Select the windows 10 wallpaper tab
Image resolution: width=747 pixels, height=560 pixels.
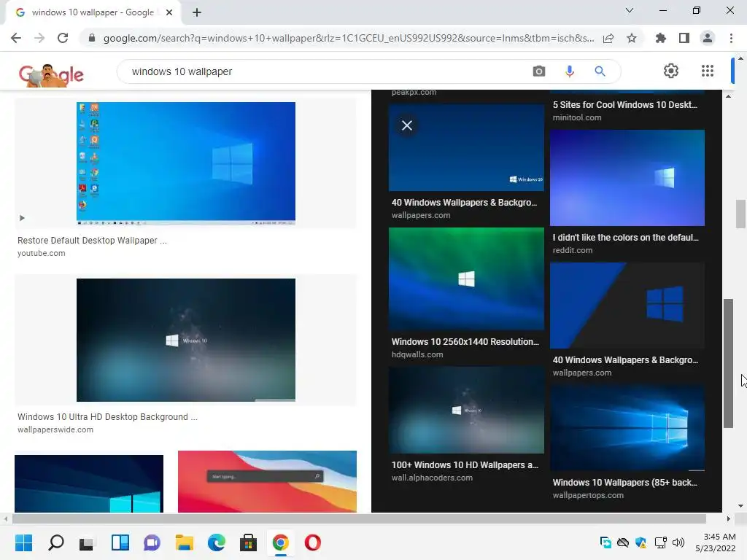click(x=93, y=12)
